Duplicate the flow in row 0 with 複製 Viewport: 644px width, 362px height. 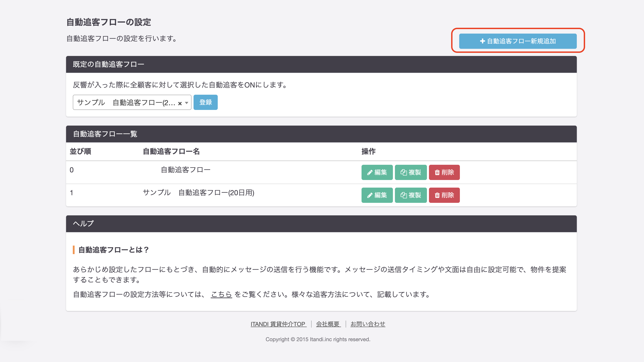click(411, 172)
